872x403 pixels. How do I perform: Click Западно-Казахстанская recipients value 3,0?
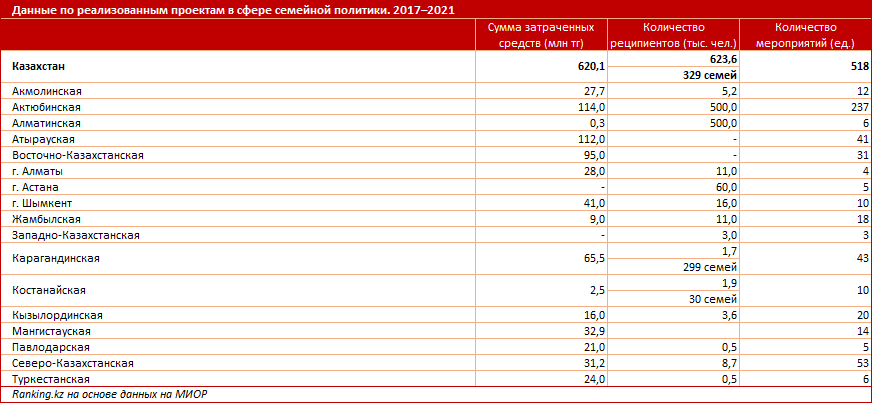[730, 235]
